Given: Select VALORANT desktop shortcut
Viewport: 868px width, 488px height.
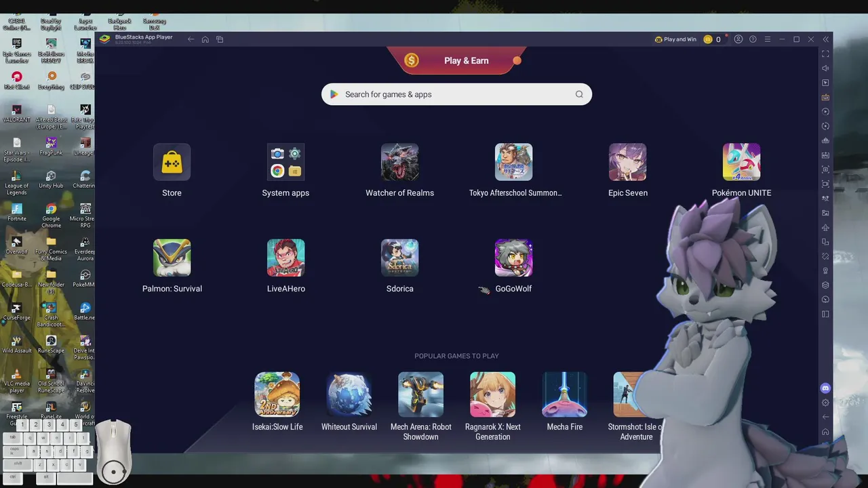Looking at the screenshot, I should (17, 113).
